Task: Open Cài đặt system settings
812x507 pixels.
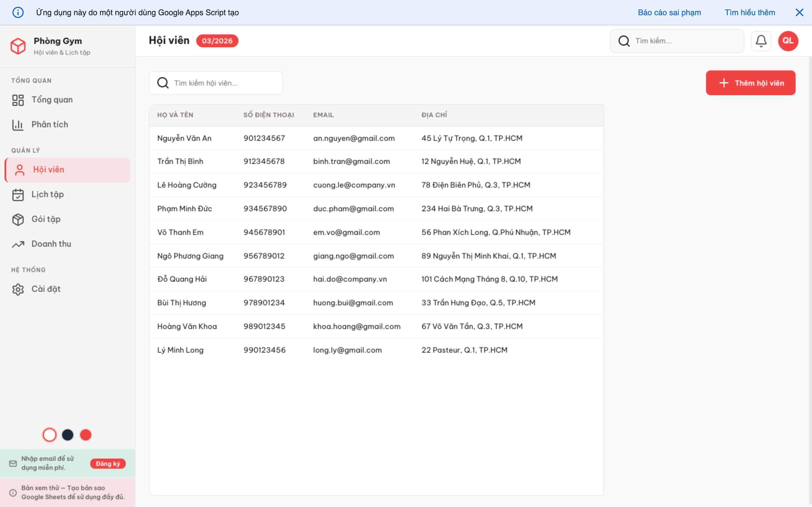Action: 46,289
